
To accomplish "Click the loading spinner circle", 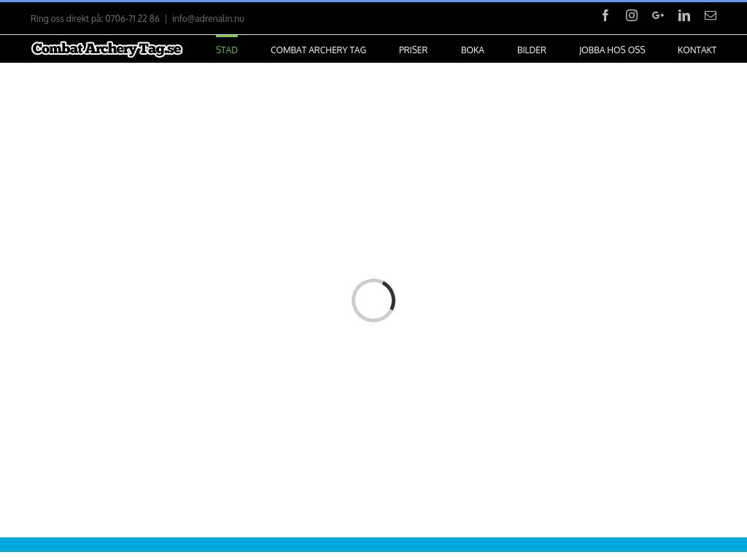I will click(373, 300).
